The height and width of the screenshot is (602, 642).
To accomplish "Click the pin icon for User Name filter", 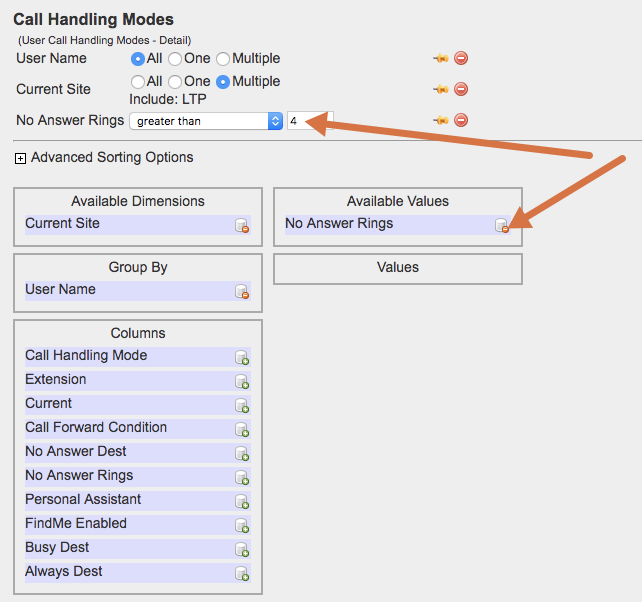I will (x=440, y=59).
